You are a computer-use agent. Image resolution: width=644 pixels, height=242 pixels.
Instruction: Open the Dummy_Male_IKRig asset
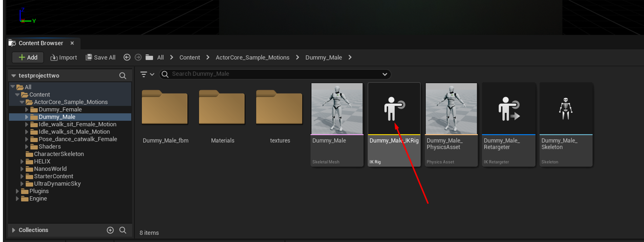[394, 109]
